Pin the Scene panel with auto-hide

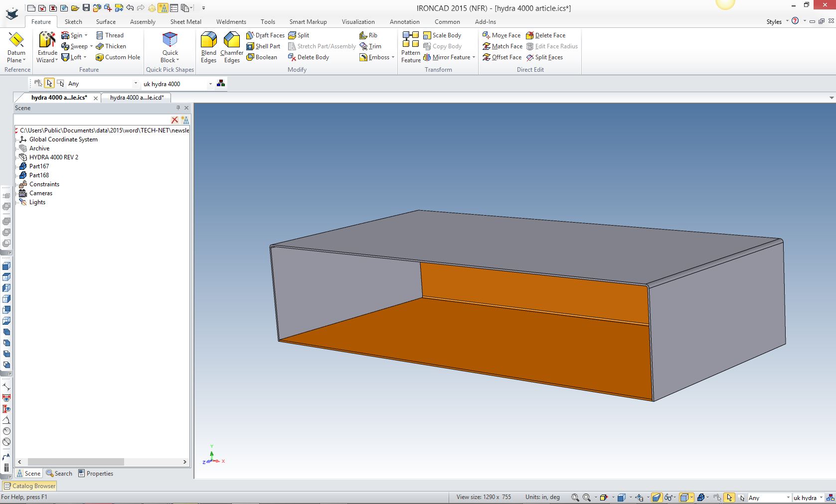pyautogui.click(x=178, y=108)
